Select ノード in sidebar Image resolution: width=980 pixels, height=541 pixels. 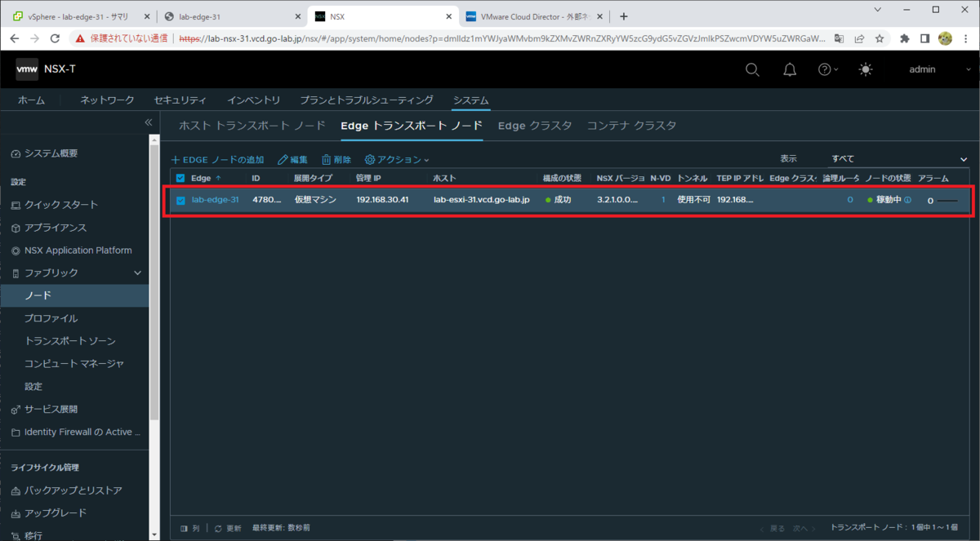(x=74, y=295)
